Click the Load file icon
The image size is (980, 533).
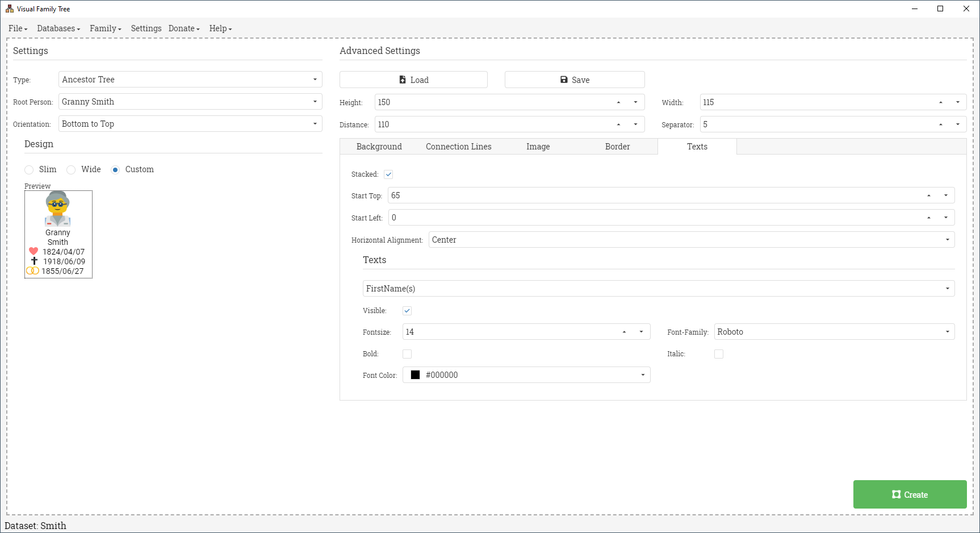point(403,80)
